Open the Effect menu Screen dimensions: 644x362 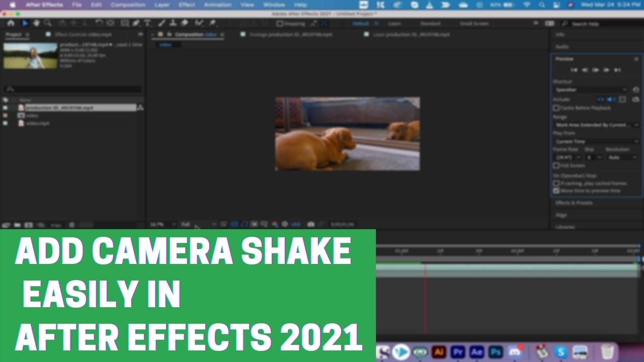point(187,5)
